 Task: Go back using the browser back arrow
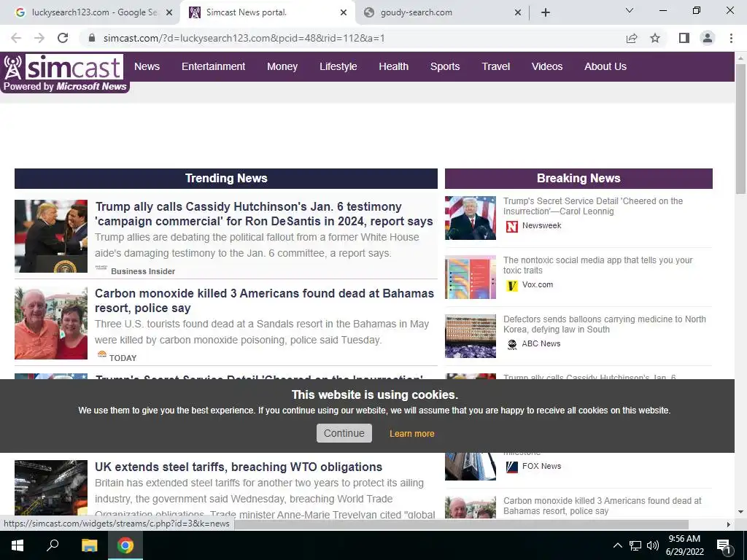16,38
